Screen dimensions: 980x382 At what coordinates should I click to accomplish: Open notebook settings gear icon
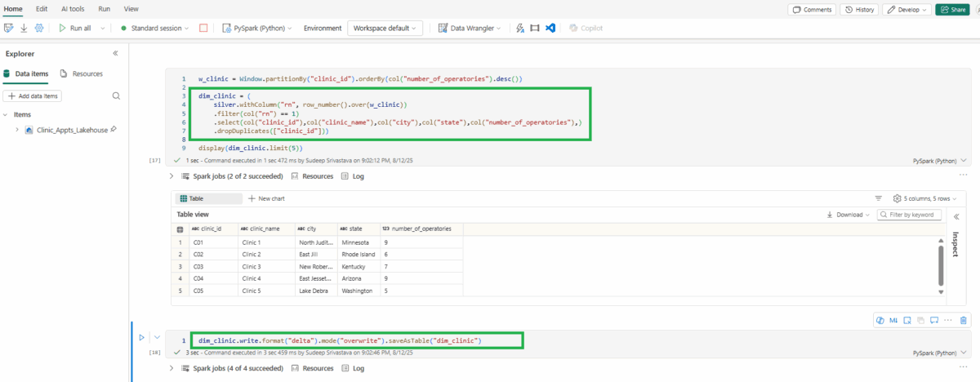[38, 28]
